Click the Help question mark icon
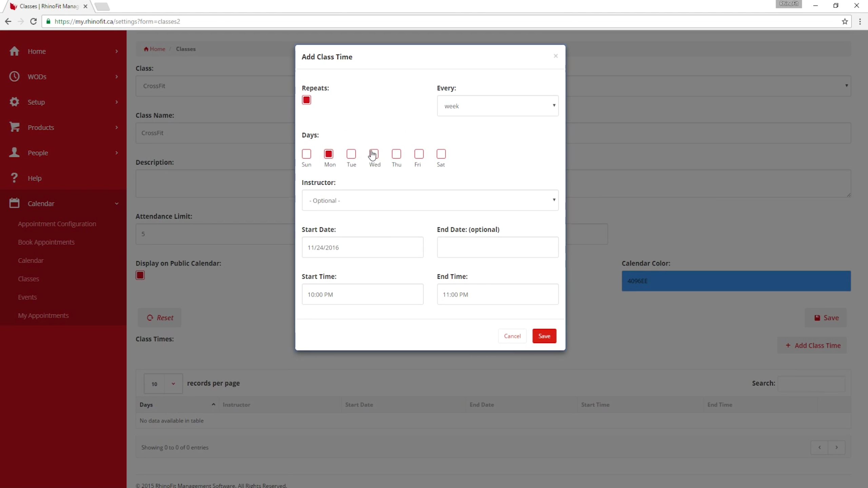This screenshot has width=868, height=488. (14, 178)
